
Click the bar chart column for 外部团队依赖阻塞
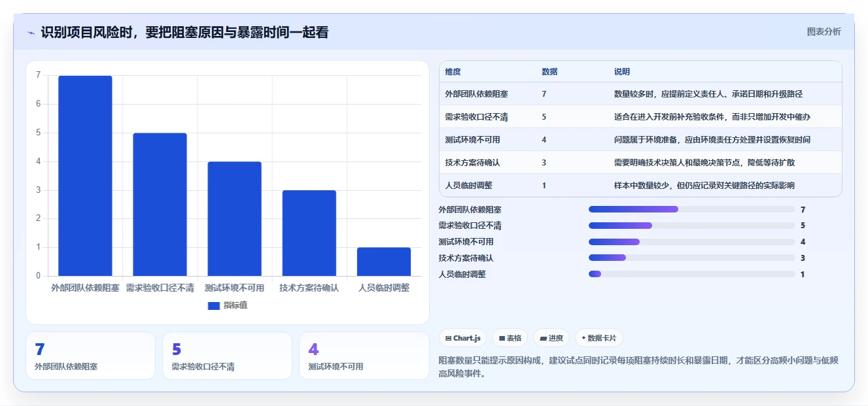tap(85, 176)
